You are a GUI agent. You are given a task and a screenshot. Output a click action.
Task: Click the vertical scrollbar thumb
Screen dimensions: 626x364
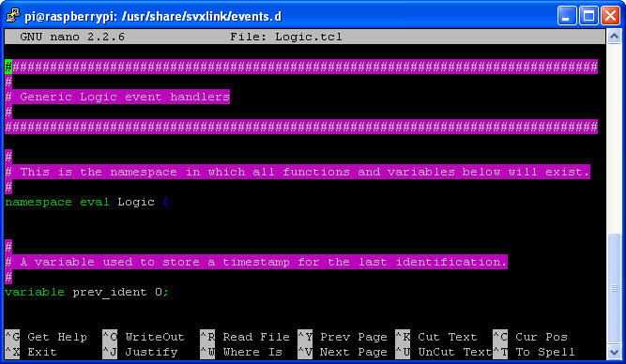[x=614, y=288]
